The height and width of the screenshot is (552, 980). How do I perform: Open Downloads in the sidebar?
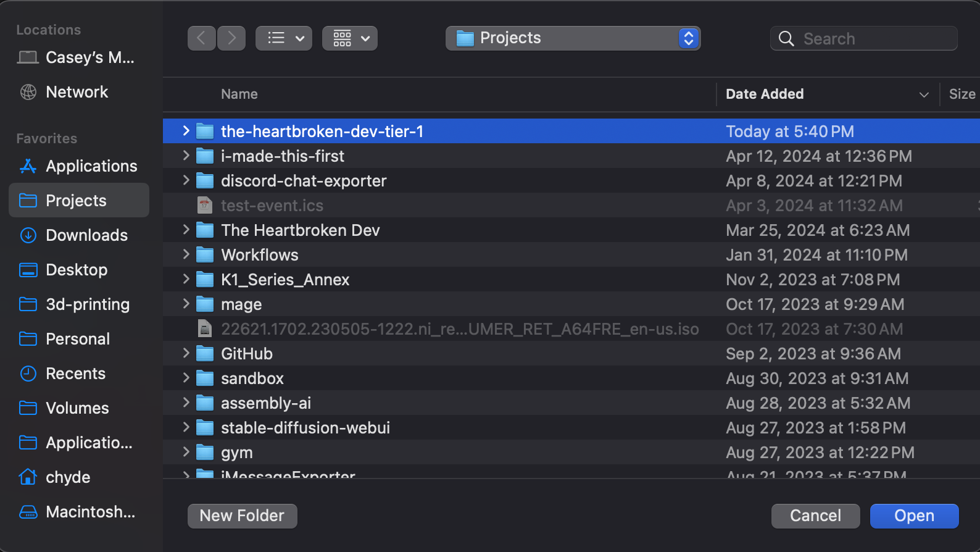point(79,235)
